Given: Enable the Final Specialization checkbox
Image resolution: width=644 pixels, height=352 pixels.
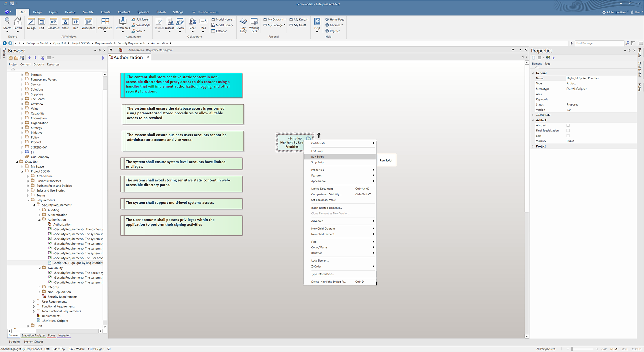Looking at the screenshot, I should click(568, 131).
